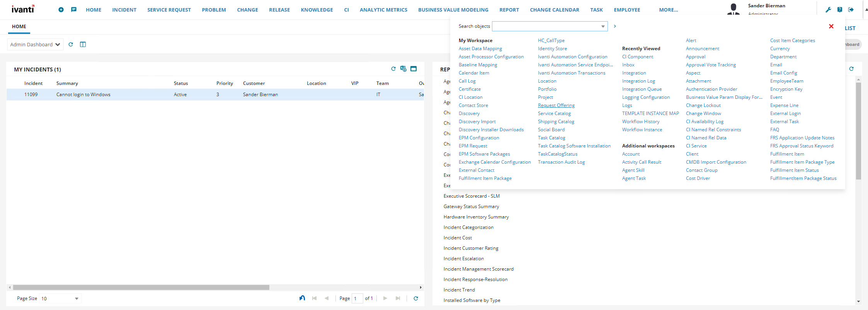Image resolution: width=868 pixels, height=310 pixels.
Task: Click the blue undo arrow in incidents pager
Action: (x=302, y=298)
